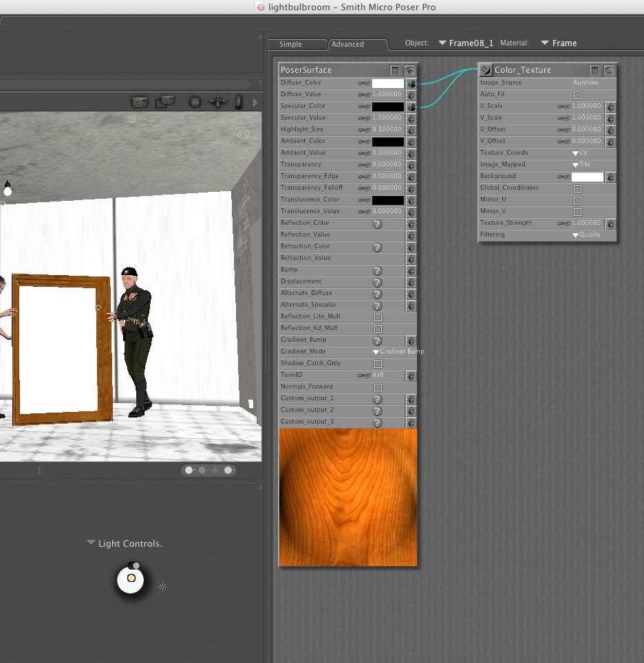Image resolution: width=644 pixels, height=663 pixels.
Task: Select the Advanced tab
Action: click(347, 44)
